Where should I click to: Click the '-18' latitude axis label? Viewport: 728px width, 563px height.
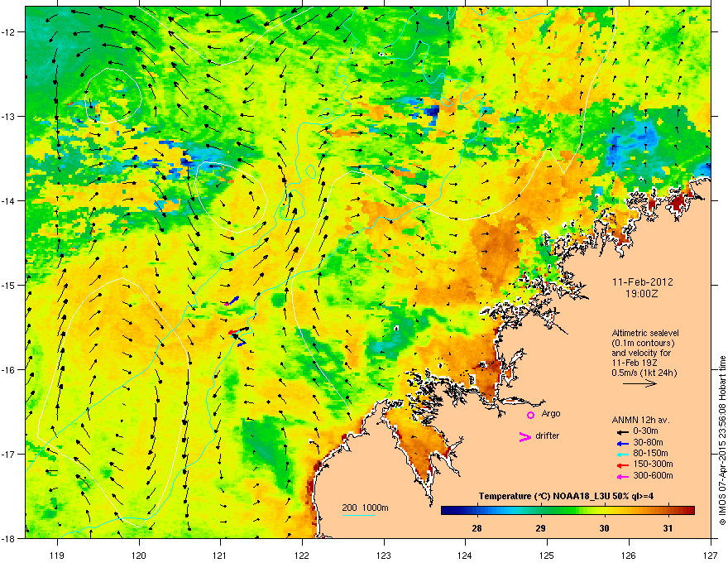click(x=8, y=538)
